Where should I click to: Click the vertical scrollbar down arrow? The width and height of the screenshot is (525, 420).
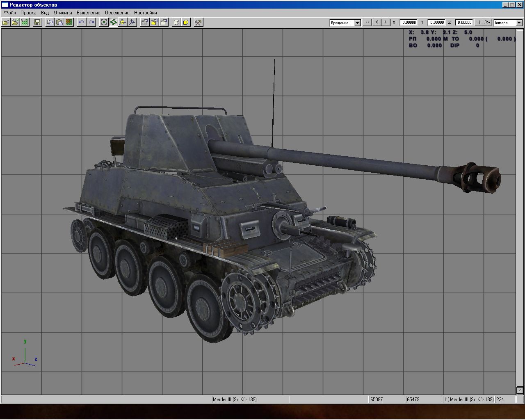point(520,390)
